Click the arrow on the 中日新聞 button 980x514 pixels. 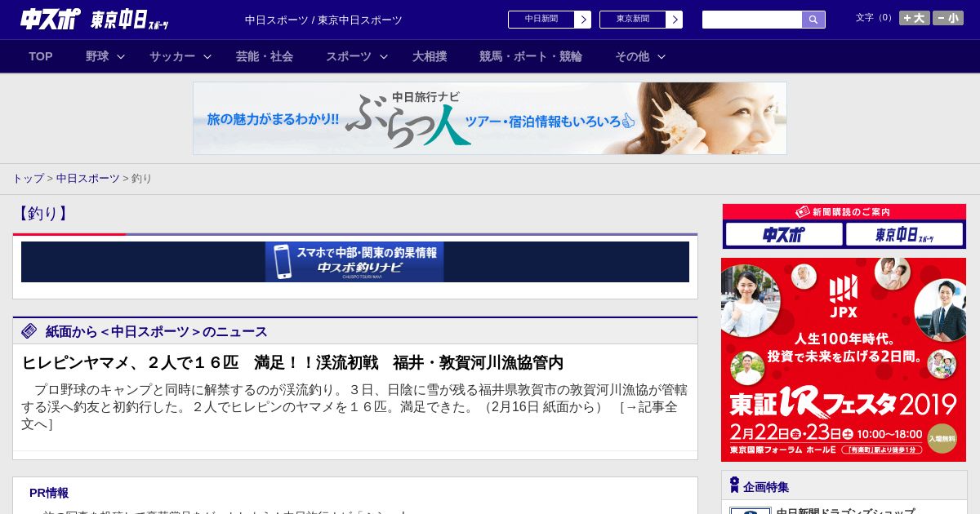pyautogui.click(x=582, y=20)
